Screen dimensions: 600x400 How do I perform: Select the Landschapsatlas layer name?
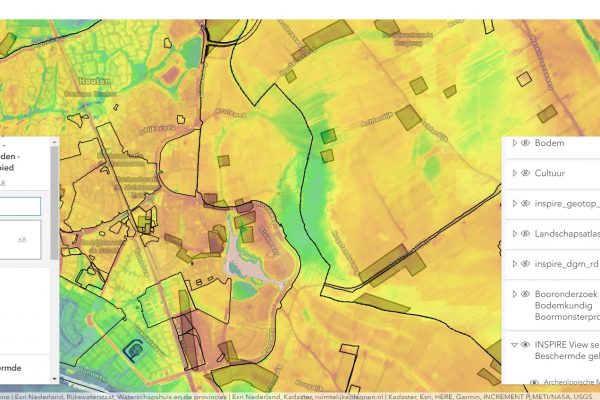[x=567, y=234]
